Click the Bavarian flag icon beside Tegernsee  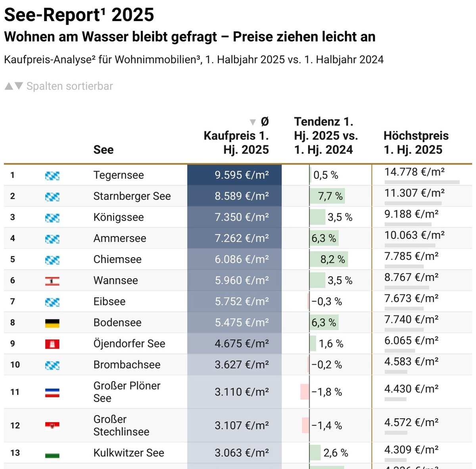[52, 175]
